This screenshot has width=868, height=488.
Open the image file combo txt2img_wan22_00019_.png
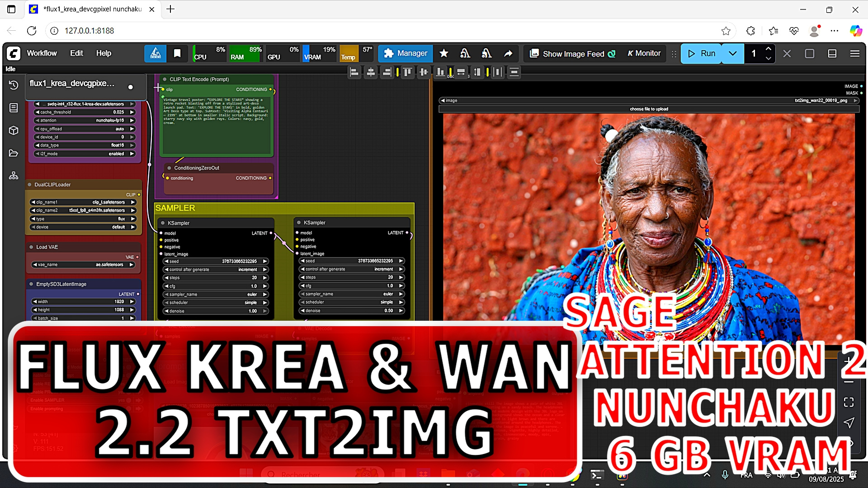(x=649, y=101)
